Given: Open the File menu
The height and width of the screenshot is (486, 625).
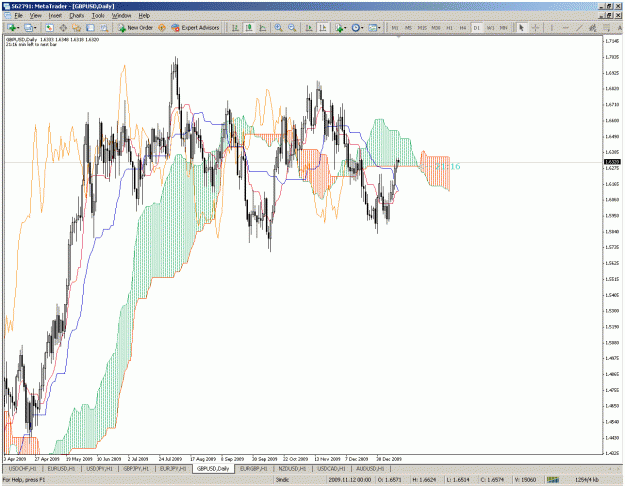Looking at the screenshot, I should [x=18, y=16].
